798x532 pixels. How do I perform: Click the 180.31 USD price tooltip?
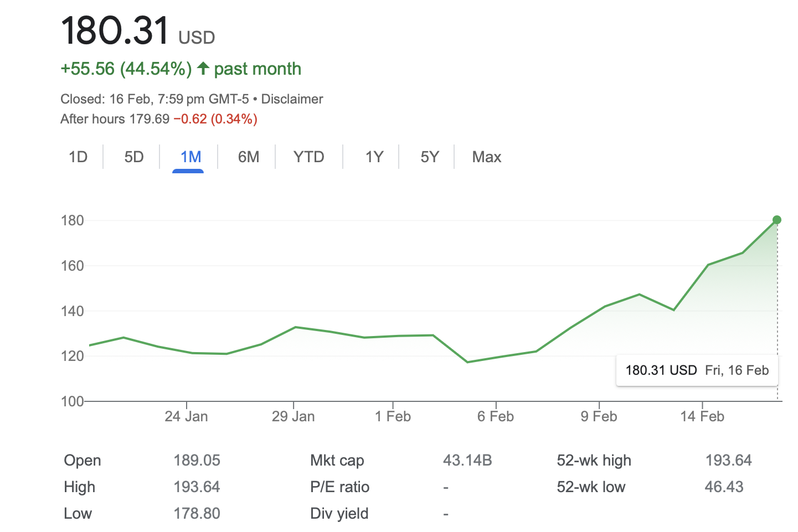(697, 370)
